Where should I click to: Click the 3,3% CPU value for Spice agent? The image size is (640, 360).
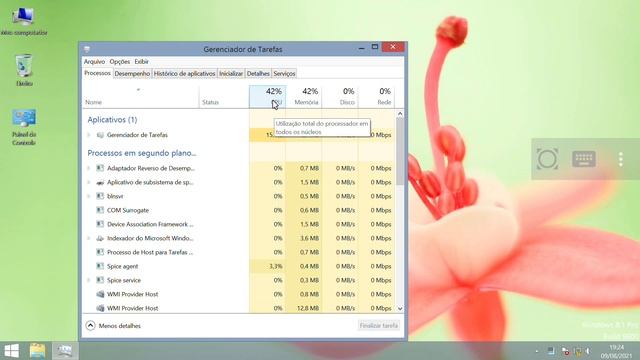[x=276, y=266]
